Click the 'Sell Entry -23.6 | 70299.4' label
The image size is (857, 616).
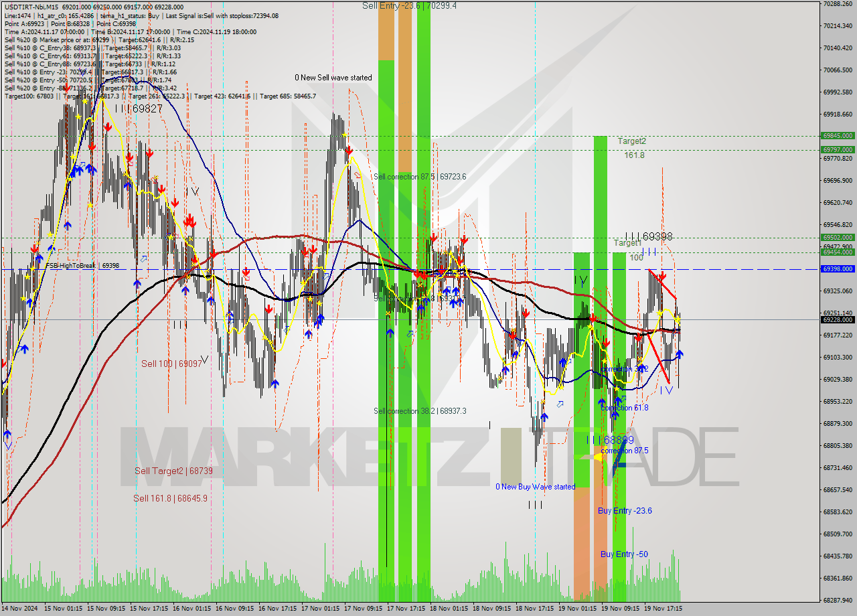pos(410,5)
